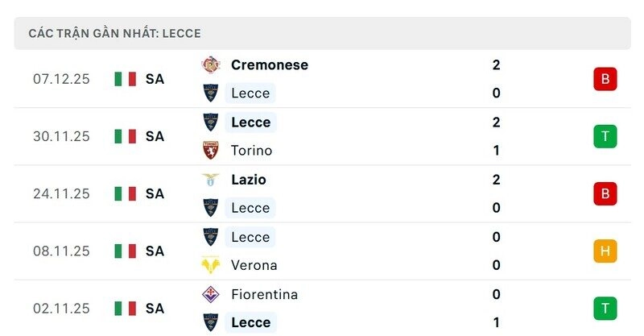The height and width of the screenshot is (336, 644).
Task: Select the orange H badge for Verona match
Action: point(605,251)
